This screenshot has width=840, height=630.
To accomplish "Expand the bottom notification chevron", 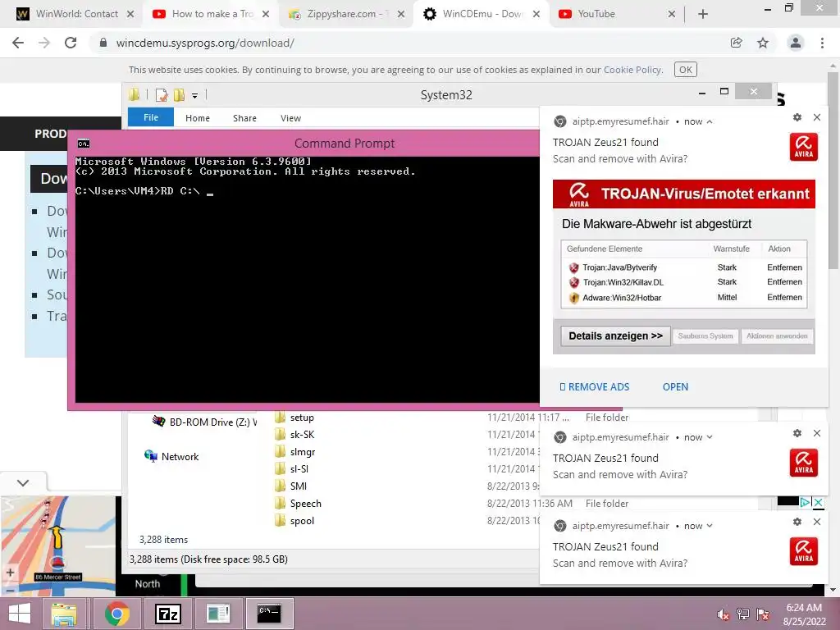I will tap(710, 526).
